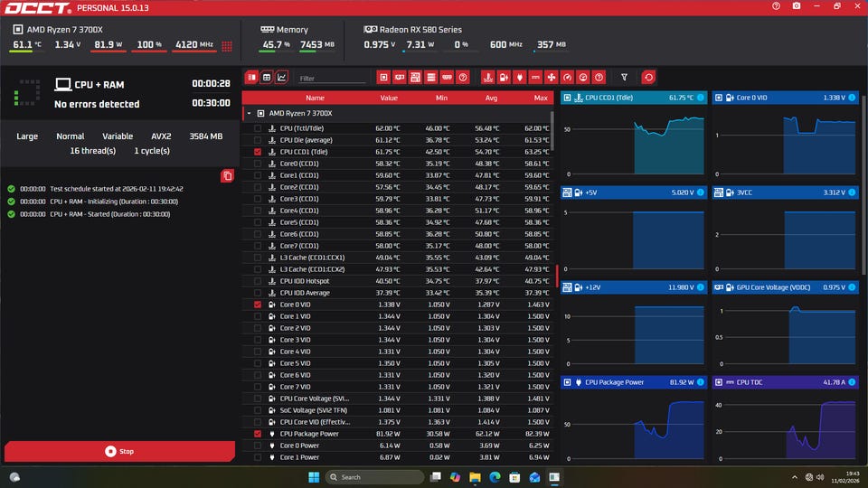Switch to table-only monitoring view
This screenshot has height=488, width=868.
point(267,78)
